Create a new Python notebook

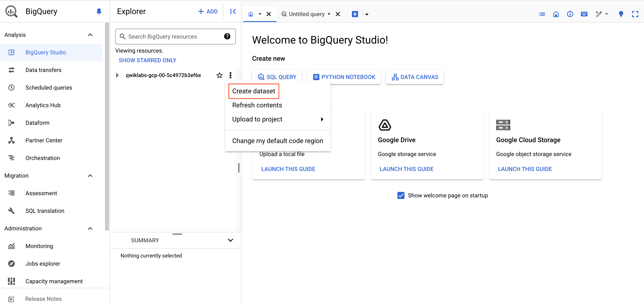pyautogui.click(x=344, y=77)
